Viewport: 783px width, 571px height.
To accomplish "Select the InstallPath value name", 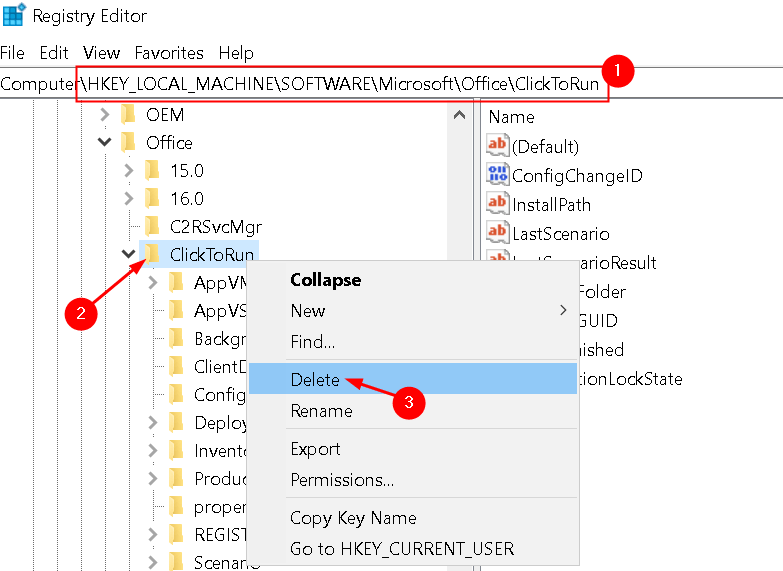I will (551, 204).
